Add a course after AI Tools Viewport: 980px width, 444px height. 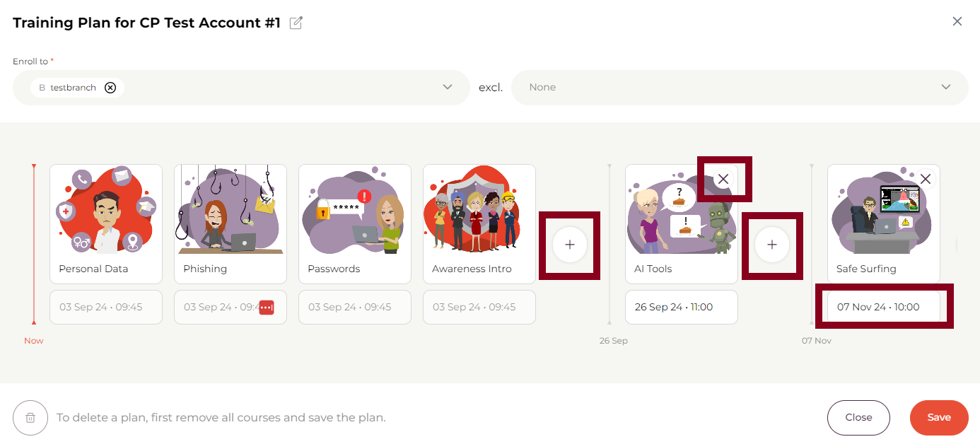pyautogui.click(x=772, y=245)
